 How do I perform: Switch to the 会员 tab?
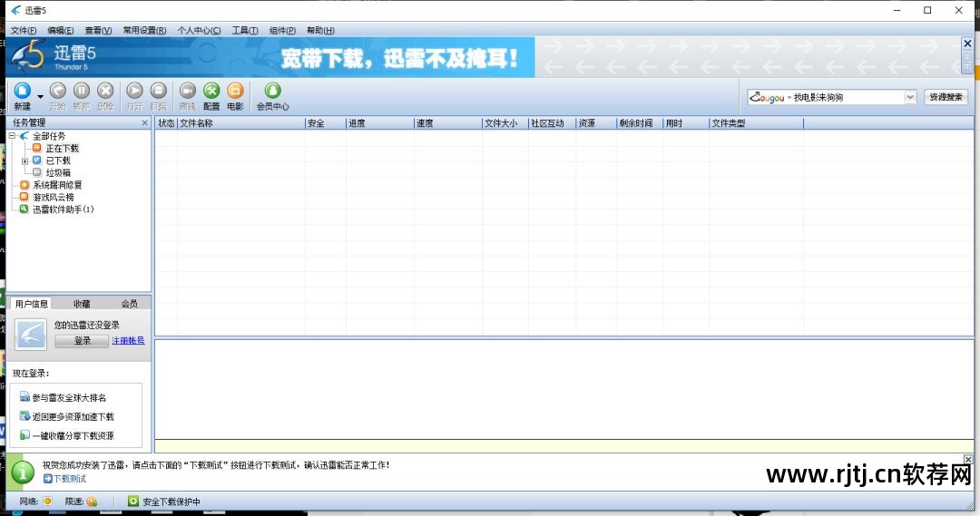click(130, 304)
